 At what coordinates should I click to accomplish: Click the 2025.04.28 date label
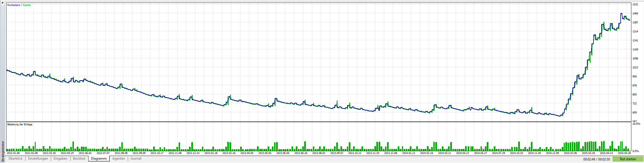click(x=624, y=153)
